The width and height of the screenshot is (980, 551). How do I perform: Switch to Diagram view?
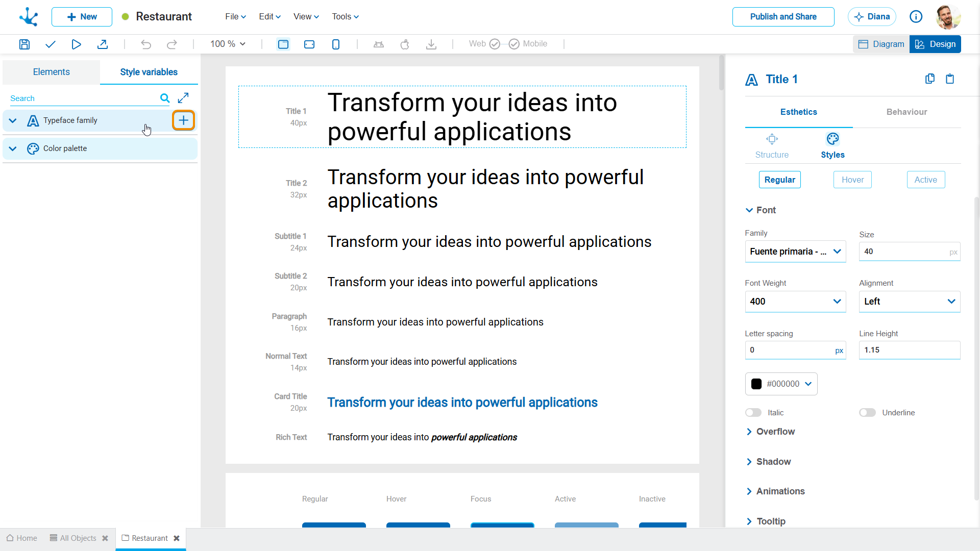(x=881, y=44)
